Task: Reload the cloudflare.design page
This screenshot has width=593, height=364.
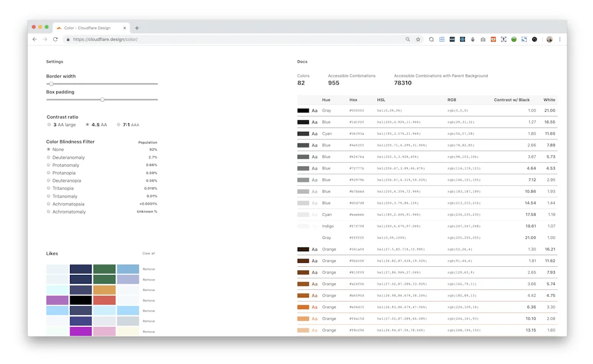Action: tap(56, 39)
